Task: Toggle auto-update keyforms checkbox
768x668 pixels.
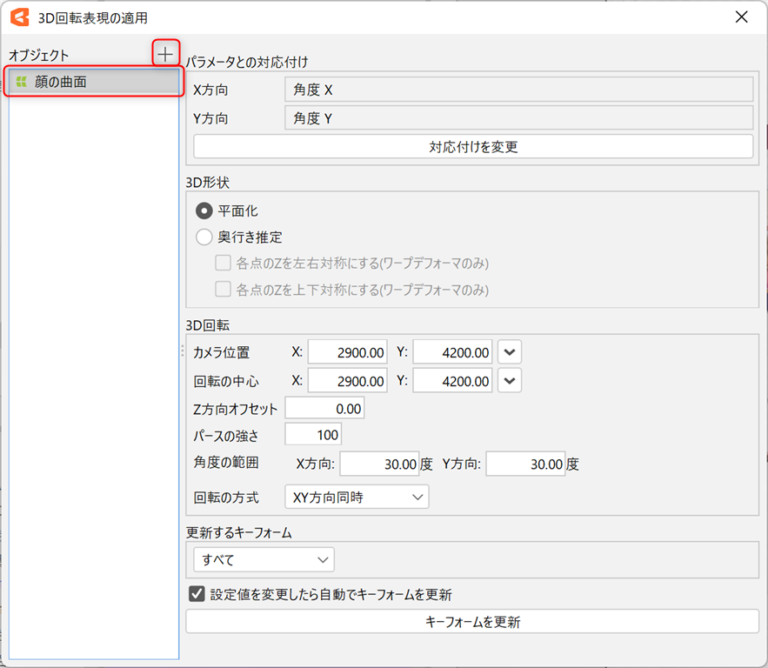Action: pos(197,593)
